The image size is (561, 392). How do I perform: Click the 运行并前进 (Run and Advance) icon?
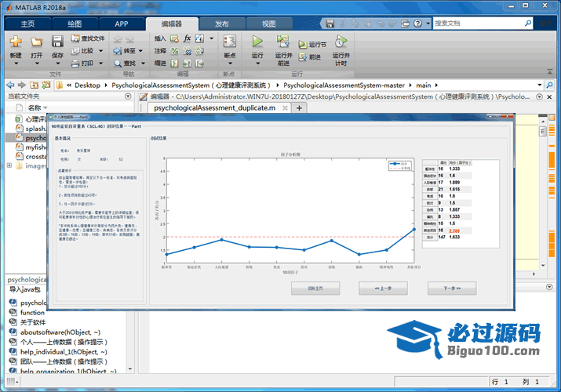point(283,42)
